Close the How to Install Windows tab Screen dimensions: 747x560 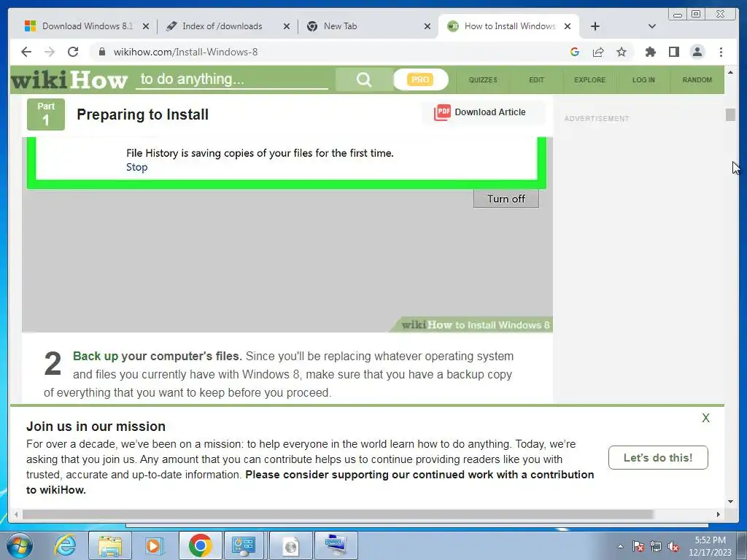pyautogui.click(x=568, y=26)
